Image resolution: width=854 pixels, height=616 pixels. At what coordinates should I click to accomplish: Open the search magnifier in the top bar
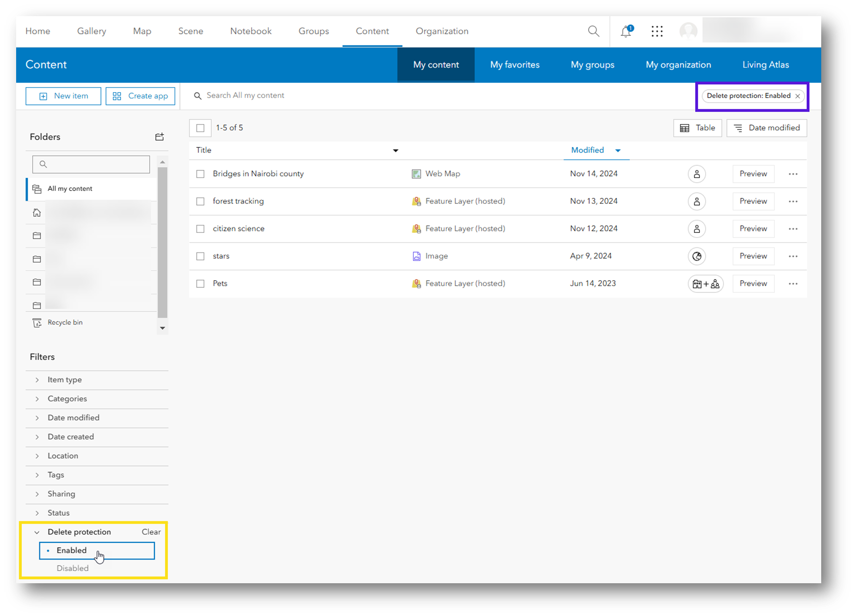pyautogui.click(x=593, y=31)
